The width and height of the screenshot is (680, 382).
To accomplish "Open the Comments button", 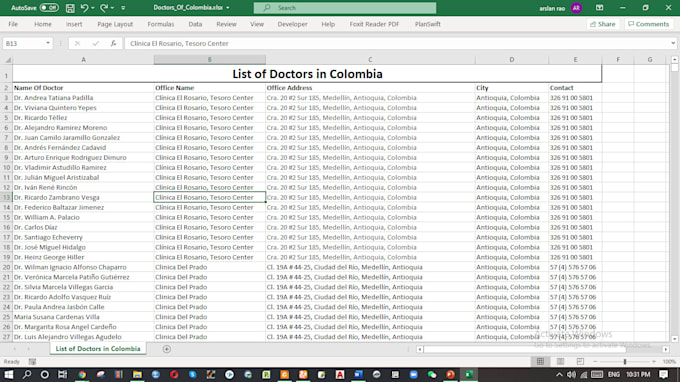I will coord(648,24).
